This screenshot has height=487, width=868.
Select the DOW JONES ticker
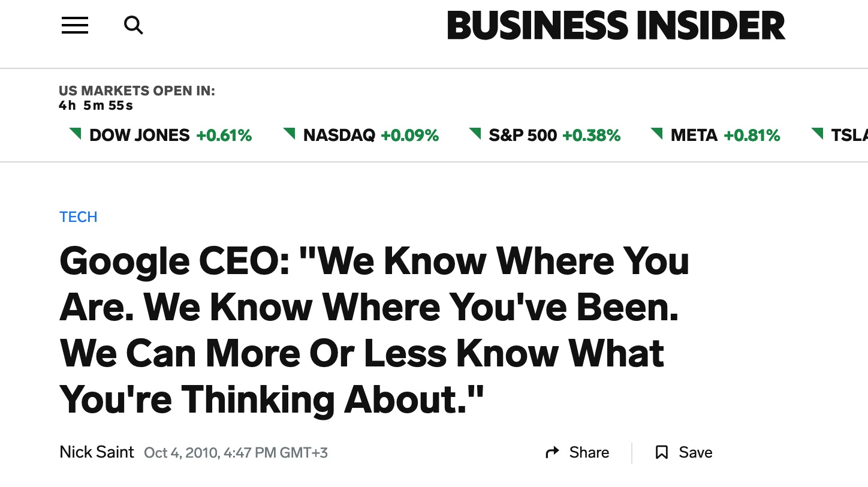point(140,136)
